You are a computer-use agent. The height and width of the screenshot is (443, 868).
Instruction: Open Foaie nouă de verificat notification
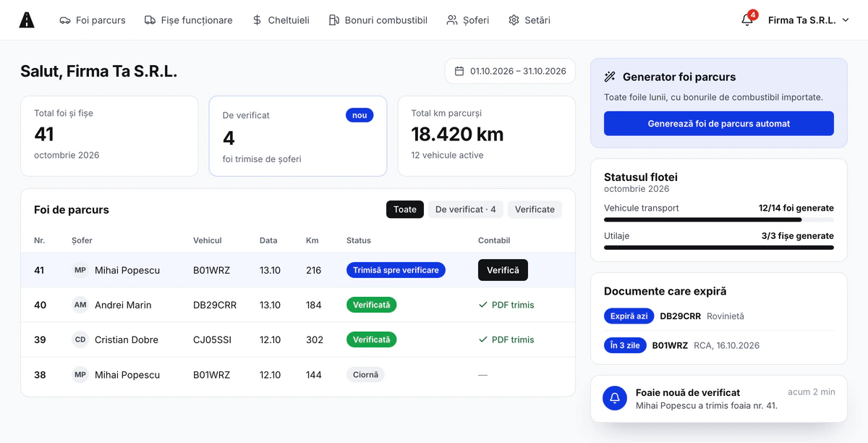click(x=719, y=398)
